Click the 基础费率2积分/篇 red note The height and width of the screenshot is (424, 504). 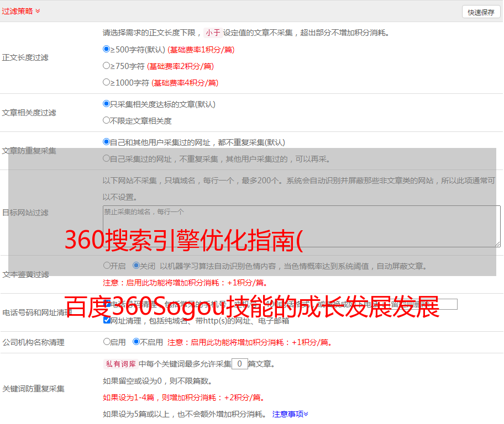pyautogui.click(x=180, y=66)
